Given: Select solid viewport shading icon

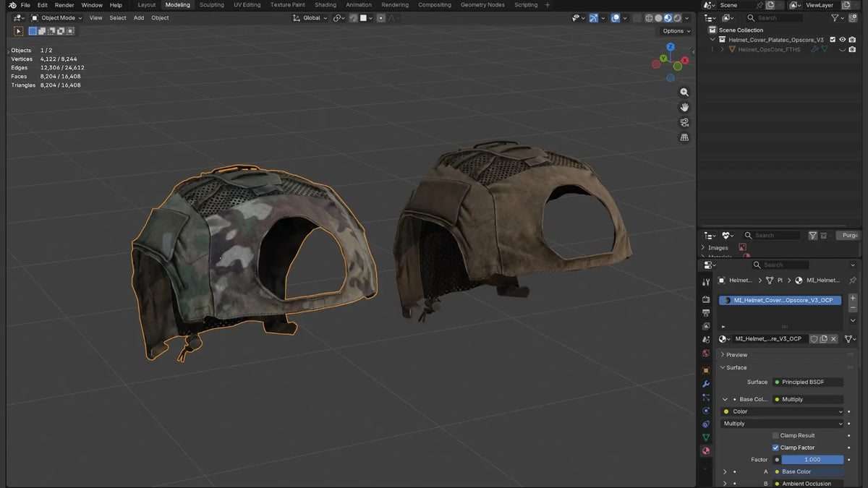Looking at the screenshot, I should coord(658,18).
